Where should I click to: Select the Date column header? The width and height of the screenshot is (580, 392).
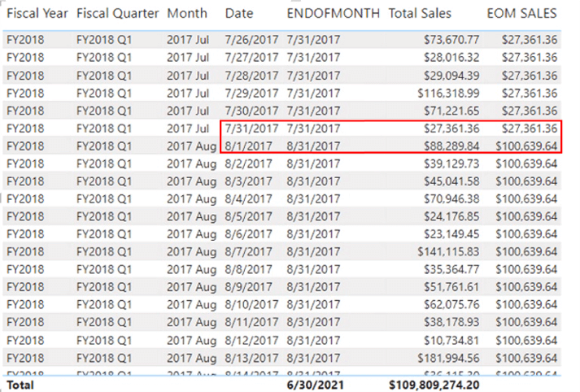pyautogui.click(x=239, y=14)
